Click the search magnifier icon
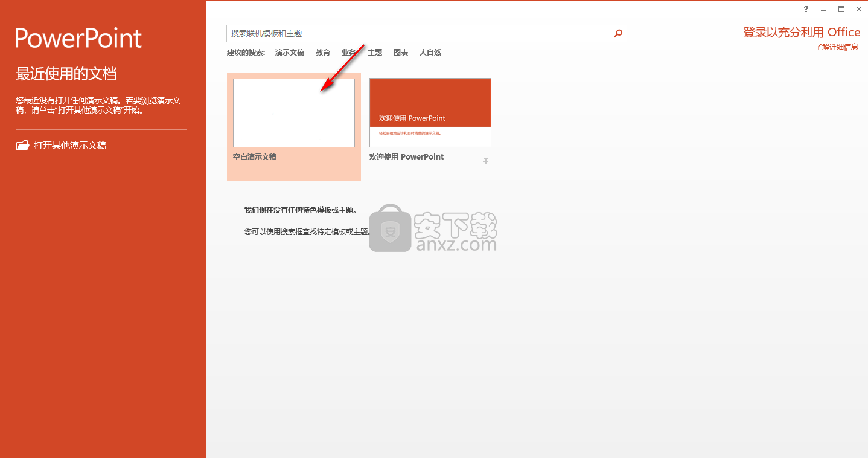 (x=618, y=33)
